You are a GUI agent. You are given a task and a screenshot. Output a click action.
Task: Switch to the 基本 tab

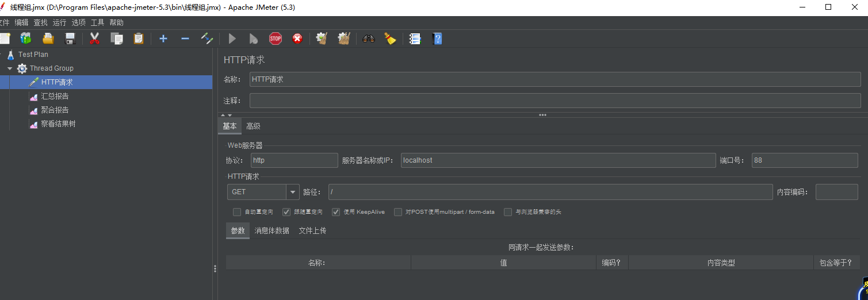(230, 126)
